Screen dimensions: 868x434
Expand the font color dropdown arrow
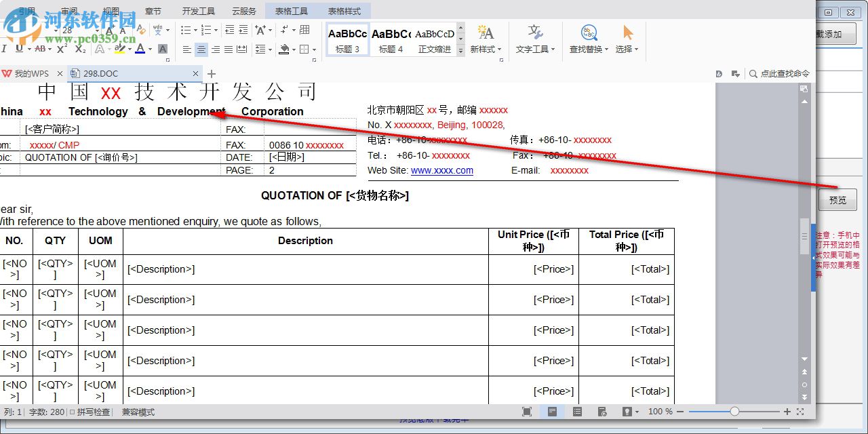coord(150,50)
